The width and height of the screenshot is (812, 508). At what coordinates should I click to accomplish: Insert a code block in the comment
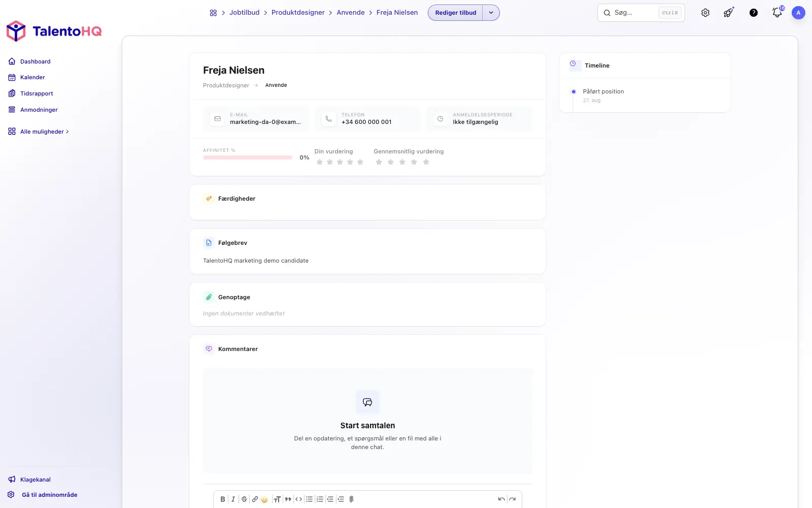pos(298,499)
